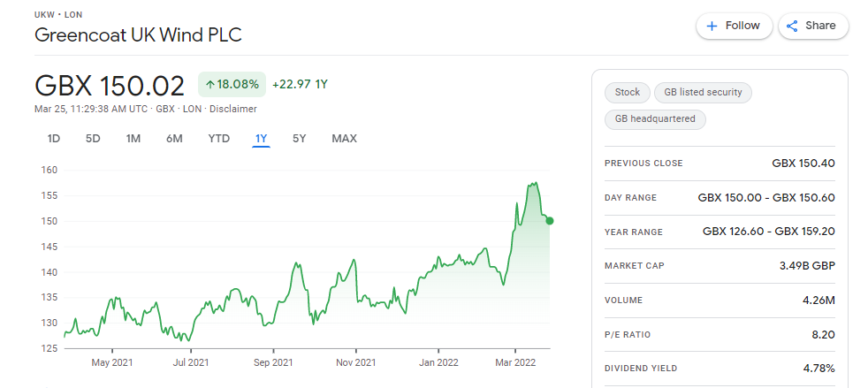Select the 1D time range tab
The width and height of the screenshot is (868, 388).
[x=54, y=139]
